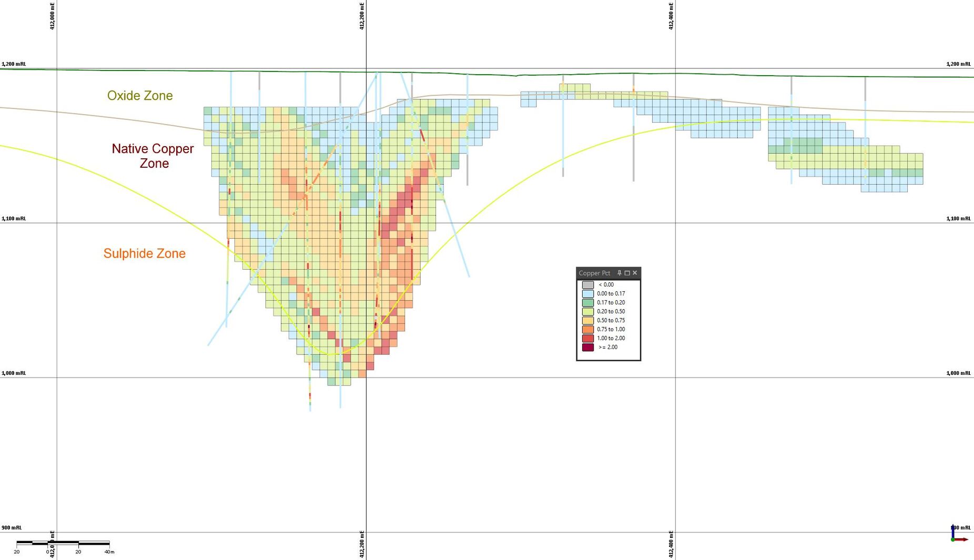Click the '1.00 to 2.00' legend entry text

tap(611, 338)
